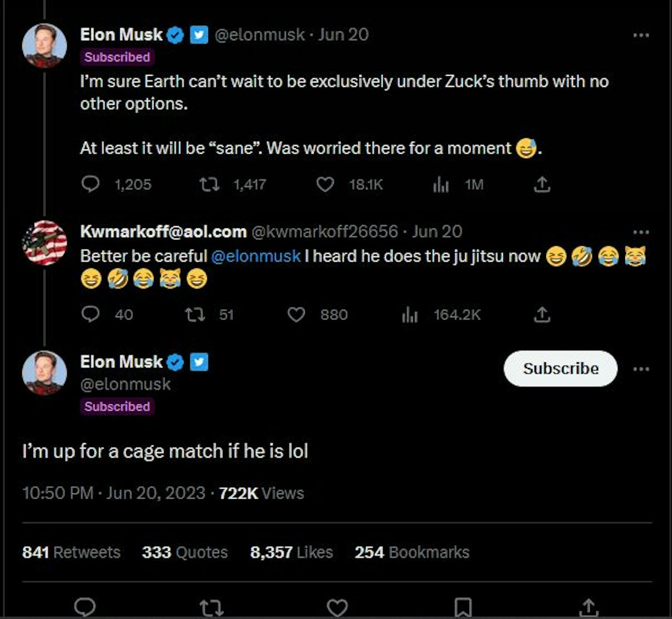Retweet the 'Zuck's thumb' tweet
The height and width of the screenshot is (619, 672).
tap(209, 184)
